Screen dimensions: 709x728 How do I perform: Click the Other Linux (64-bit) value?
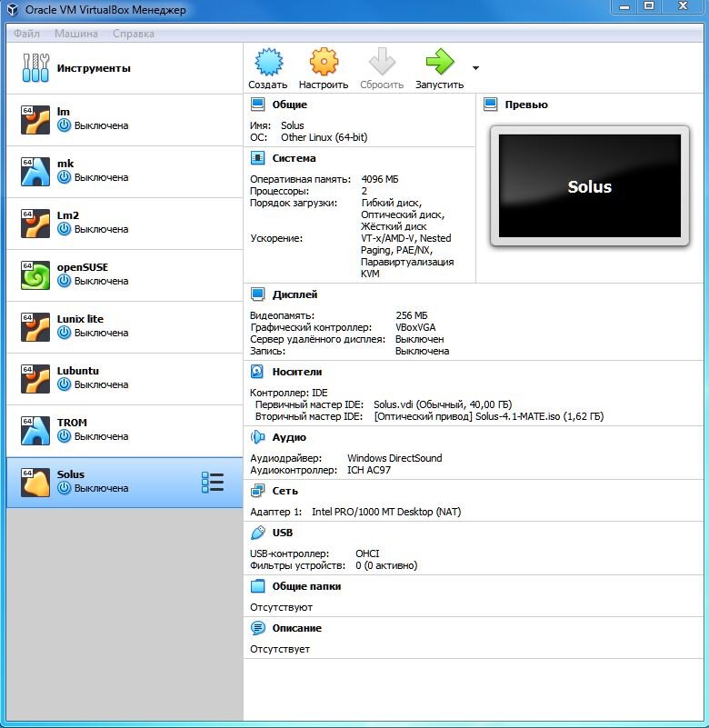pyautogui.click(x=325, y=137)
